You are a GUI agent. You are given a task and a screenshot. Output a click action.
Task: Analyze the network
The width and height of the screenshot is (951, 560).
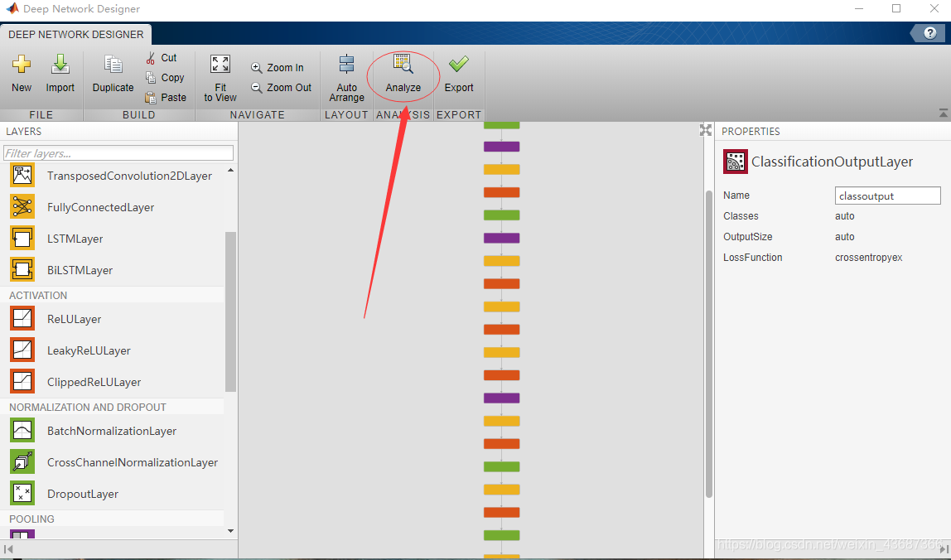tap(403, 74)
